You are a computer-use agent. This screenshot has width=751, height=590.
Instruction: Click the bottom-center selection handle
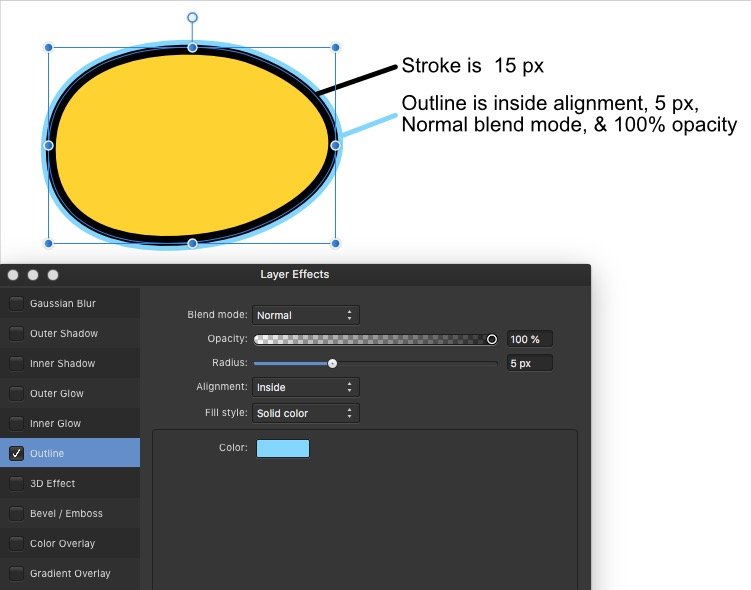click(192, 243)
